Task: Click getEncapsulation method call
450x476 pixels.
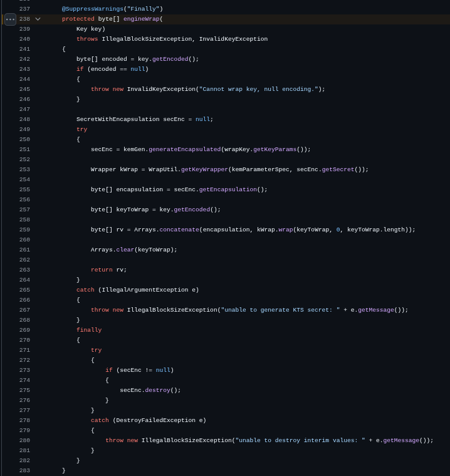Action: (228, 189)
